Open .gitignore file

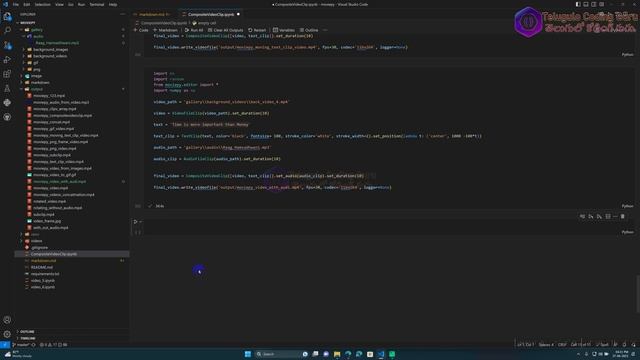tap(40, 247)
